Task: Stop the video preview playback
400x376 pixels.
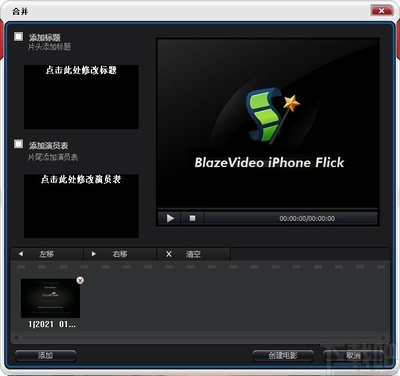Action: click(x=192, y=218)
